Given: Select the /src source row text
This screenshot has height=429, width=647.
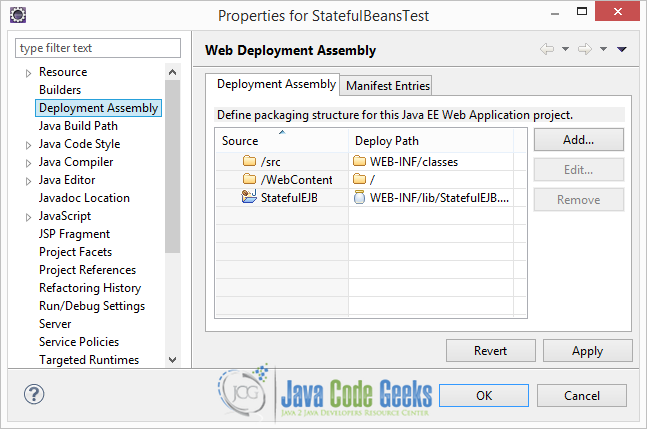Looking at the screenshot, I should pyautogui.click(x=271, y=162).
